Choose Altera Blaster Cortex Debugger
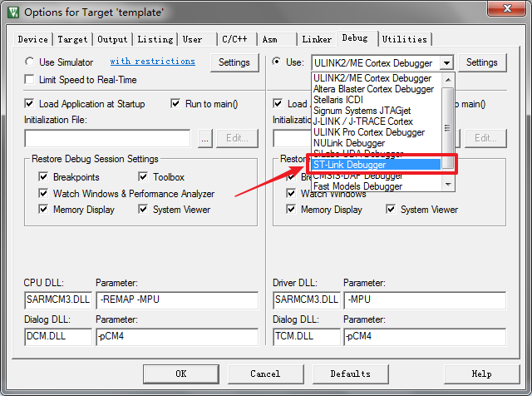This screenshot has width=532, height=396. pos(376,89)
